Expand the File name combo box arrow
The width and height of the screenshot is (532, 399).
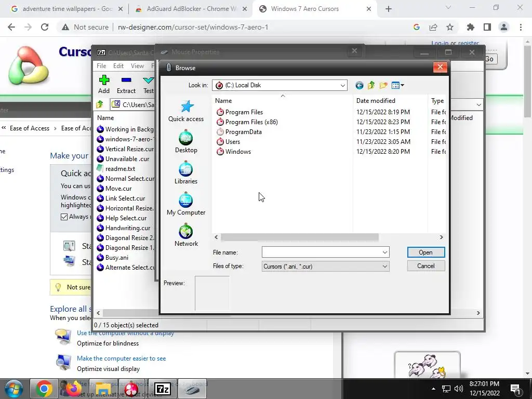(385, 252)
